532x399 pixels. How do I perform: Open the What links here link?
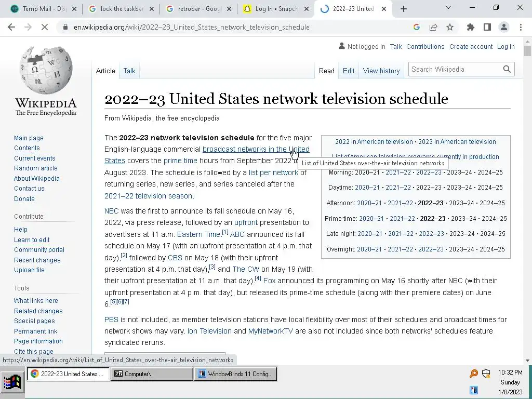36,301
